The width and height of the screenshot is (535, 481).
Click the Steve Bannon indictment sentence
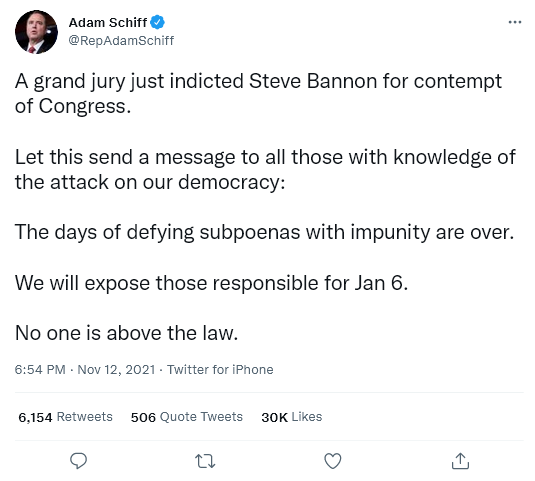click(258, 93)
